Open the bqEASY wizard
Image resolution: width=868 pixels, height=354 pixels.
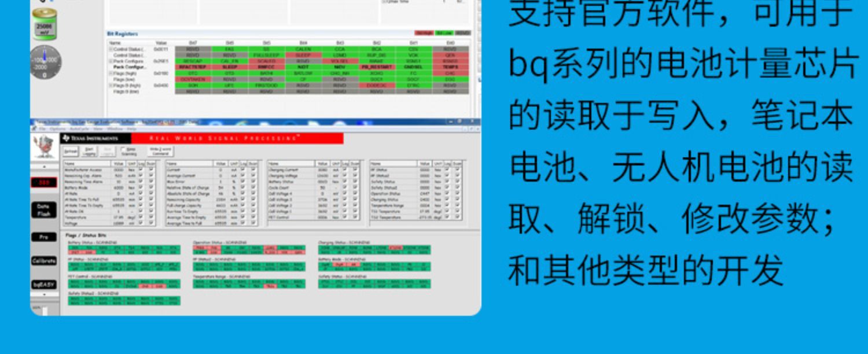(44, 285)
